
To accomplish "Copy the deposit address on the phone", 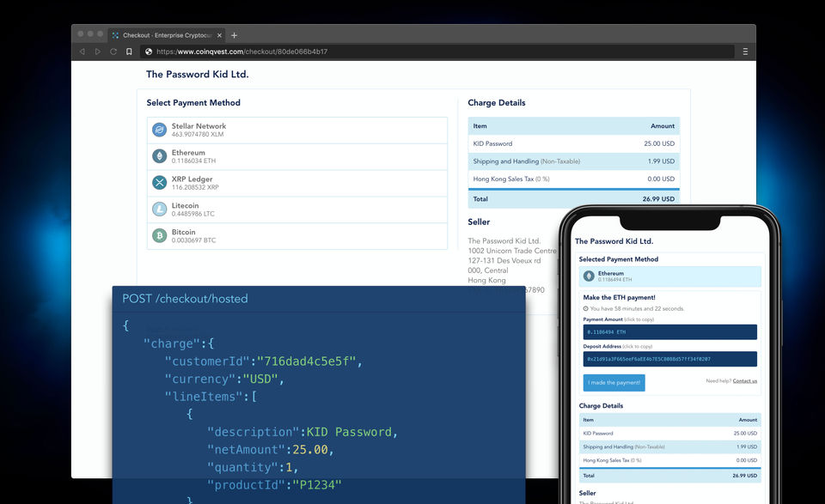I will point(669,359).
